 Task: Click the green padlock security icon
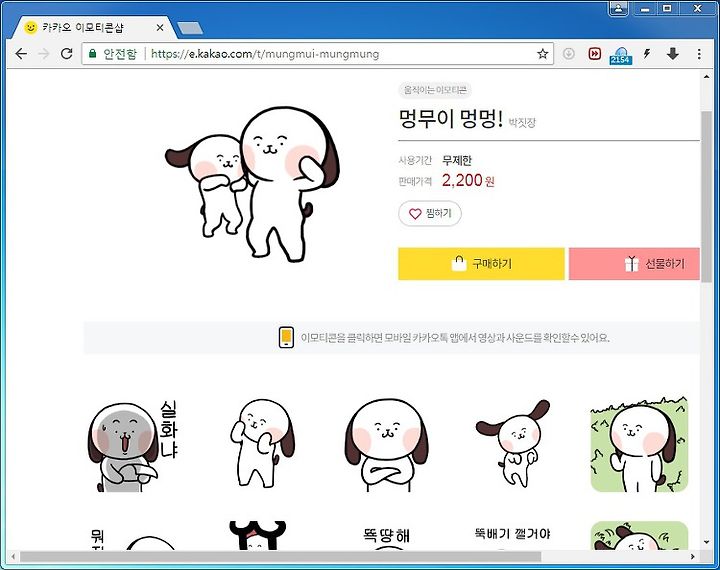(93, 54)
